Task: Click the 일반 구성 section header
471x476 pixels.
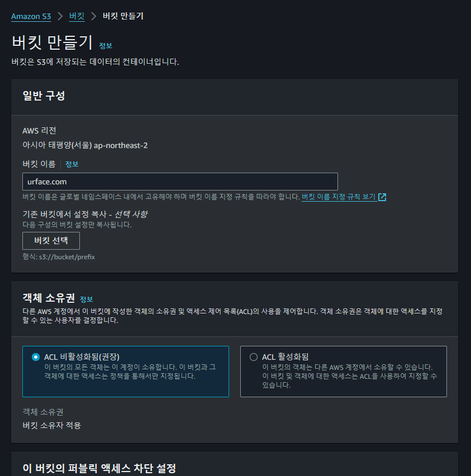Action: click(44, 96)
